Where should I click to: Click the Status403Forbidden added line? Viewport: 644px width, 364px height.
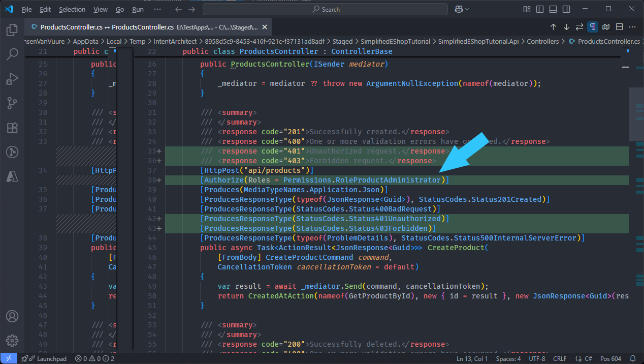point(318,228)
